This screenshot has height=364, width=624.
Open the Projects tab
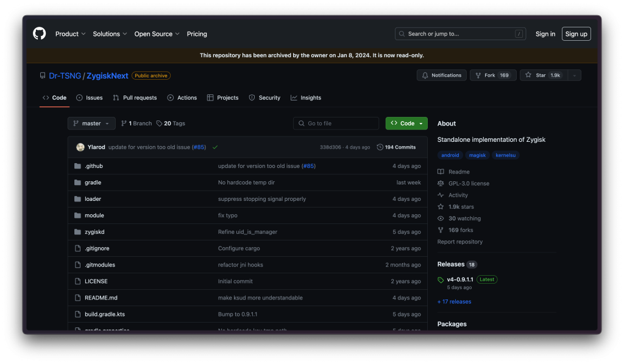tap(223, 98)
